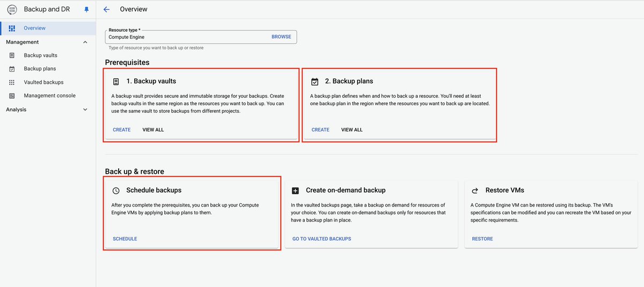The width and height of the screenshot is (644, 287).
Task: Click VIEW ALL under Backup plans
Action: [x=352, y=130]
